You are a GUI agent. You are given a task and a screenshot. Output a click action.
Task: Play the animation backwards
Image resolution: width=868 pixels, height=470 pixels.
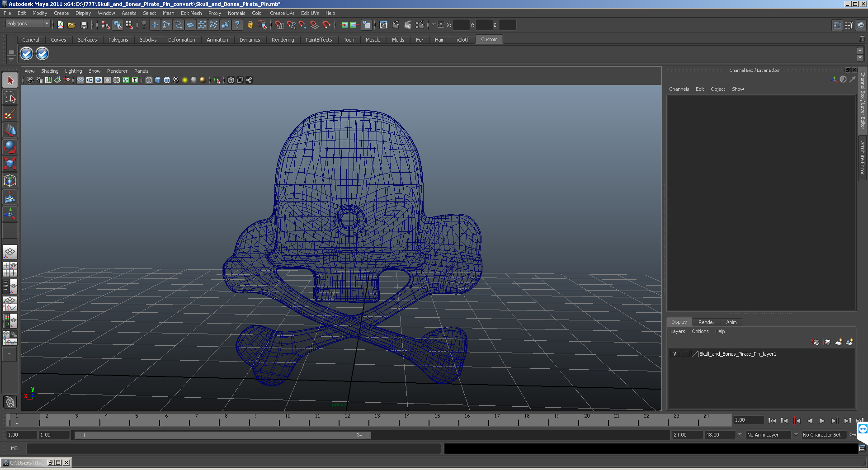[x=810, y=421]
